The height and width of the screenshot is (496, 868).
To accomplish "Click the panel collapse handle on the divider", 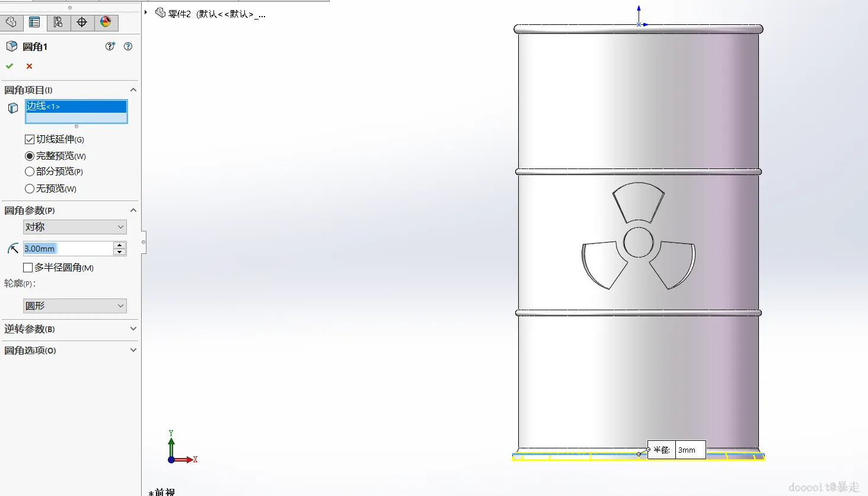I will tap(143, 242).
